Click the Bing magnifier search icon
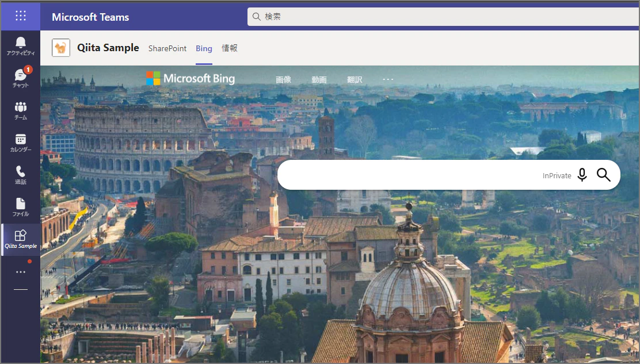The image size is (640, 364). coord(603,175)
